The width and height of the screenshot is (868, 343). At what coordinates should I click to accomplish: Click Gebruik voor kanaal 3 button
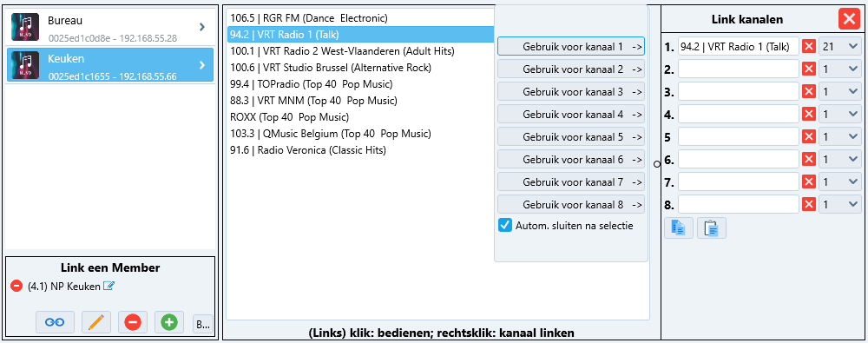pos(571,91)
